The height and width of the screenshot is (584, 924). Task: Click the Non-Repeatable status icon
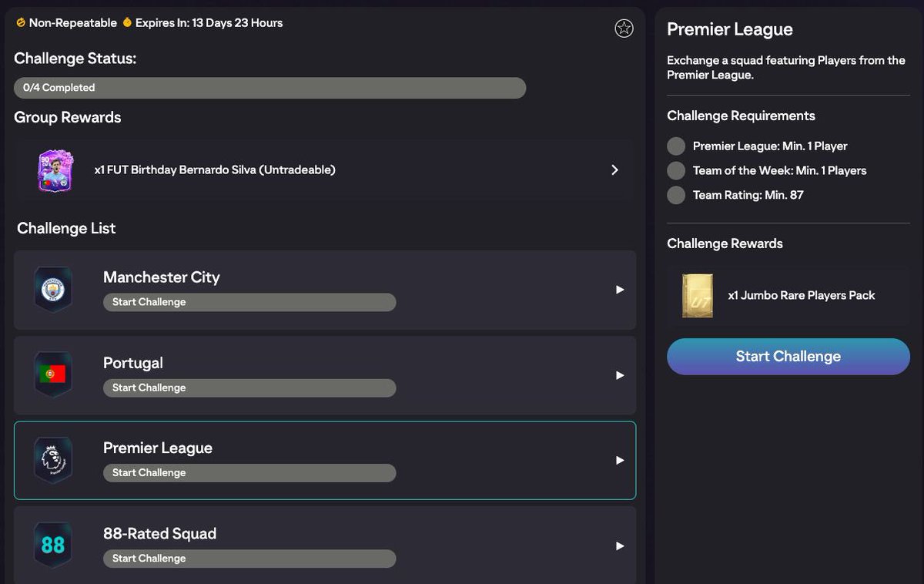(21, 23)
